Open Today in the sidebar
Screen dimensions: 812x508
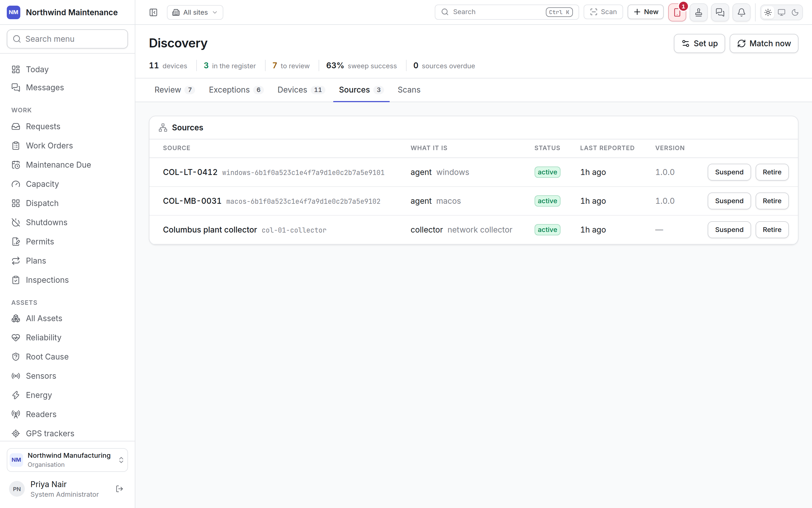(67, 69)
